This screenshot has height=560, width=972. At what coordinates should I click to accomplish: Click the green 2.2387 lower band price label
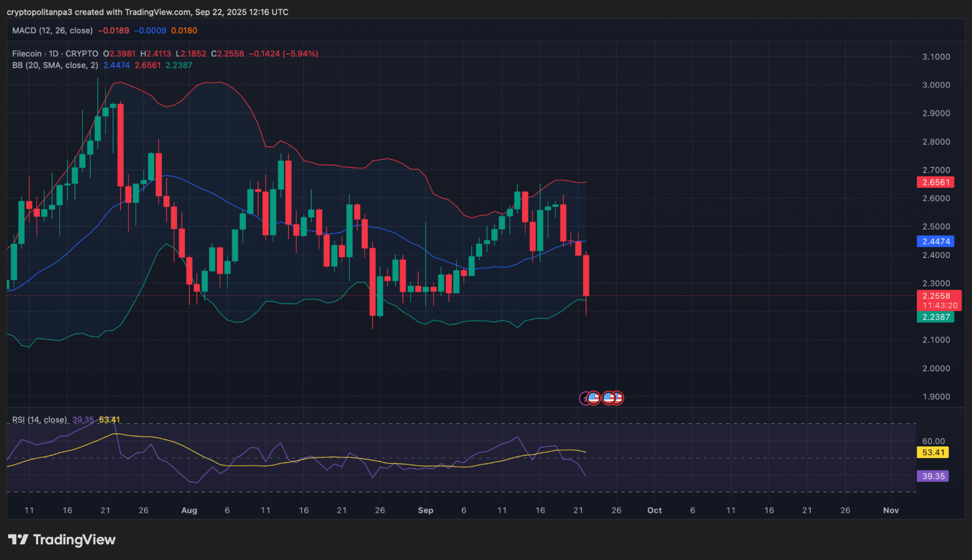(x=935, y=317)
